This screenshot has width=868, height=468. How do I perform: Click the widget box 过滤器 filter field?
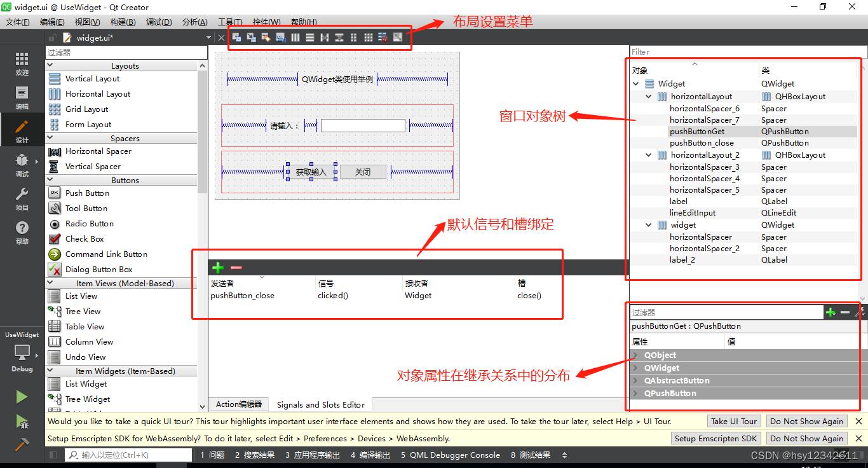[x=126, y=53]
